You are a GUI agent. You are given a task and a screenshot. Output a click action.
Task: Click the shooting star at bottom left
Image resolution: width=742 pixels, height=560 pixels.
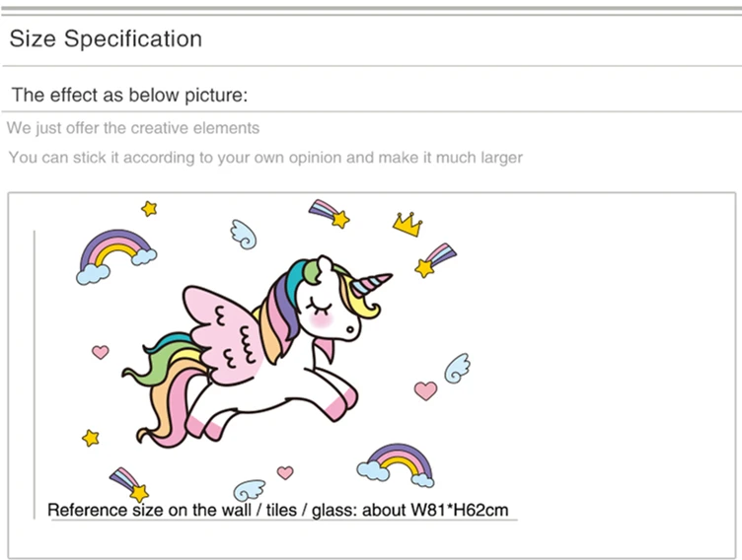click(x=129, y=485)
